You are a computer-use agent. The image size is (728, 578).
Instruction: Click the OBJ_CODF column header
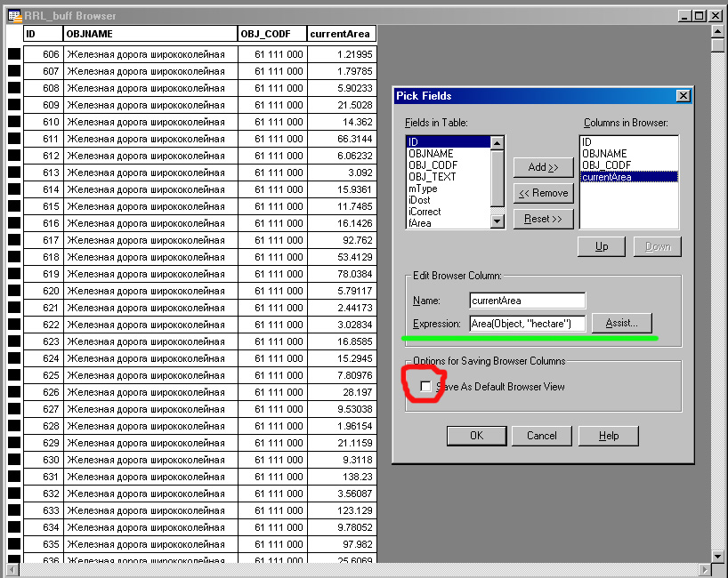[x=272, y=34]
